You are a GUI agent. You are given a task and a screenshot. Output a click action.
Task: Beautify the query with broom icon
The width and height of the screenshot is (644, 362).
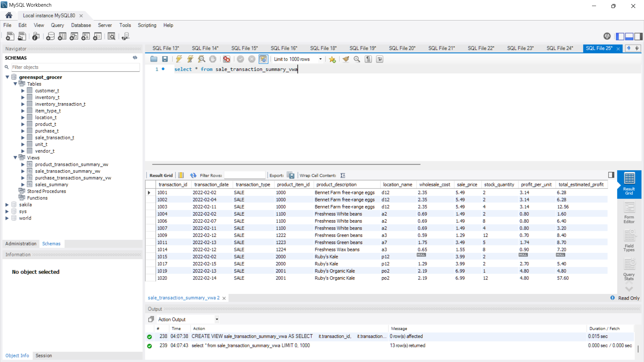click(346, 59)
